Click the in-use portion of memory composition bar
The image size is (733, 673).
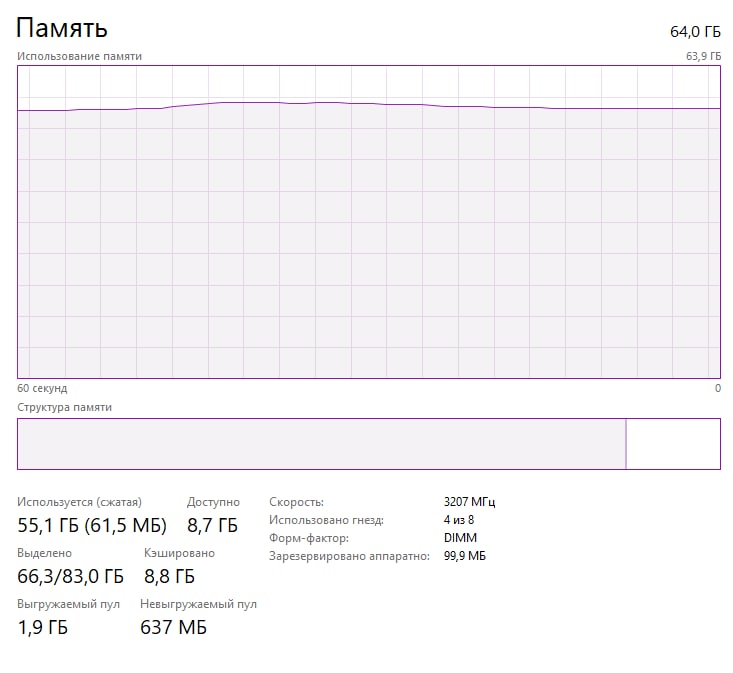tap(322, 444)
